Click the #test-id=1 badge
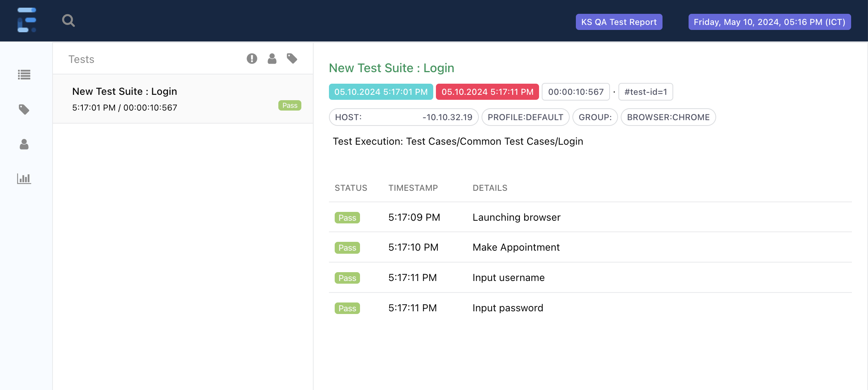 click(x=645, y=92)
